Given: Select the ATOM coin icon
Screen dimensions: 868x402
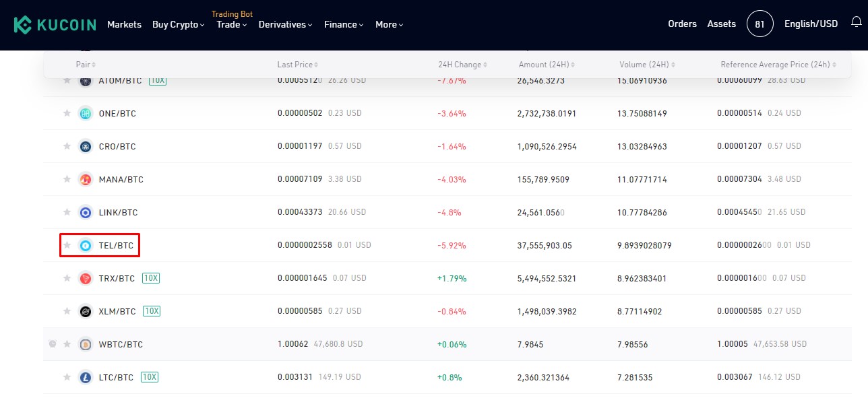Looking at the screenshot, I should pyautogui.click(x=85, y=80).
